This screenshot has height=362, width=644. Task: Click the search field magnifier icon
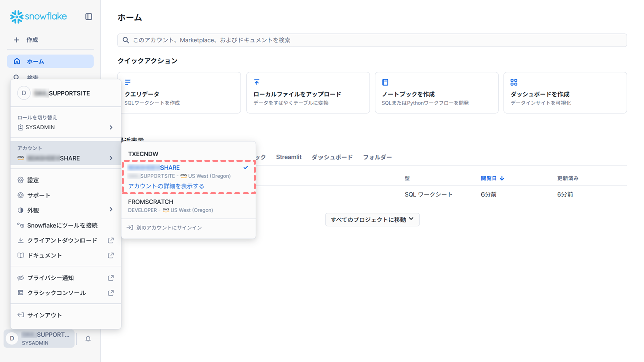tap(125, 40)
